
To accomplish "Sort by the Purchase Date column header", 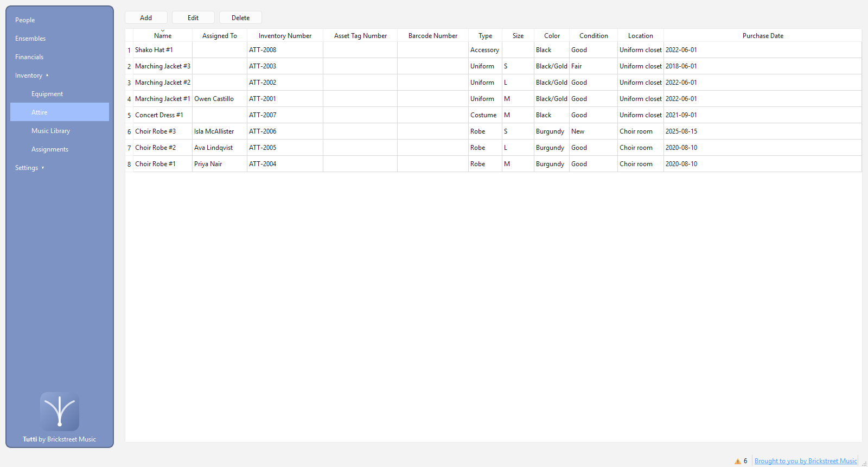I will (x=763, y=36).
